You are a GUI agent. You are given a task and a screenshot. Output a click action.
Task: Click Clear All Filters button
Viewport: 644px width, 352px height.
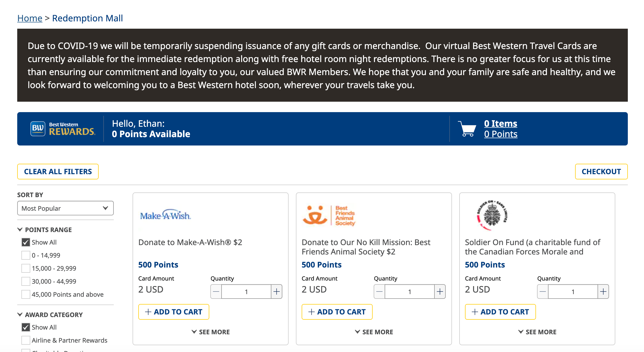coord(58,172)
